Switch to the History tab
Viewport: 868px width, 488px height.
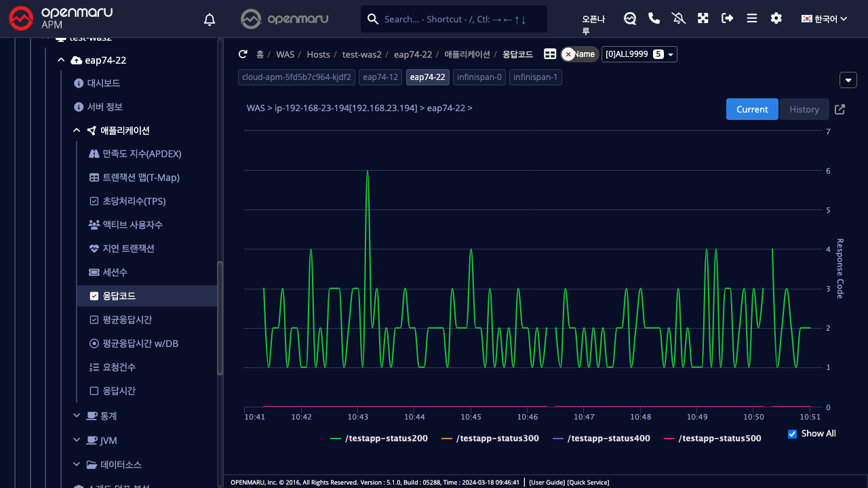tap(804, 109)
